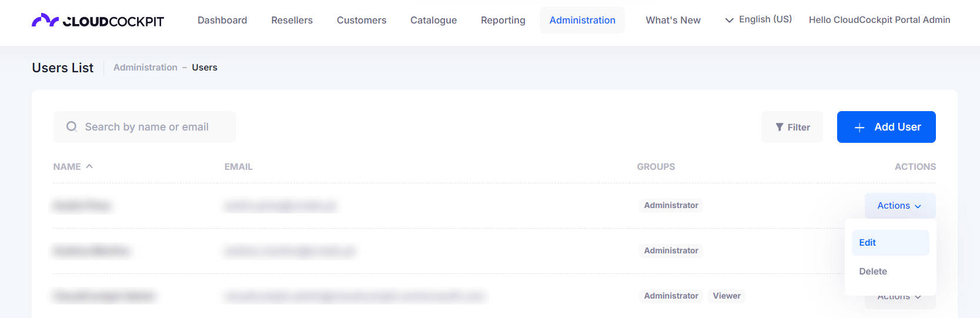Switch to the Catalogue tab
The image size is (980, 318).
[x=434, y=20]
